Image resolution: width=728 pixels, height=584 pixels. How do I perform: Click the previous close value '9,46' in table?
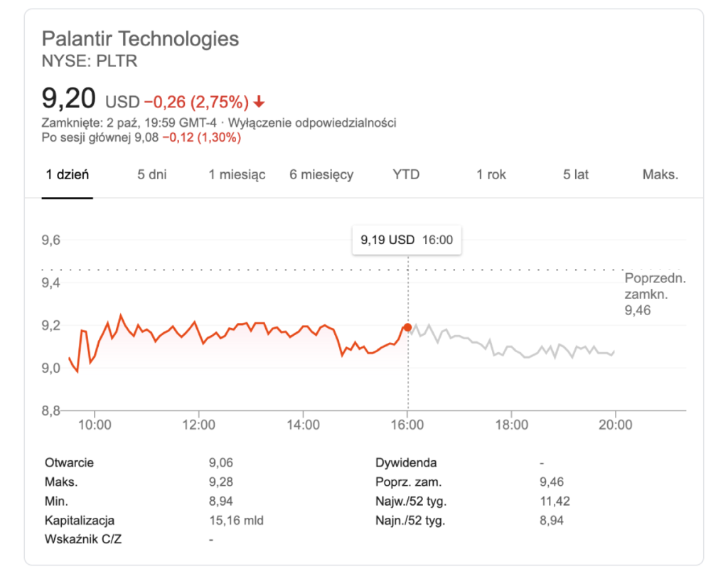[x=552, y=482]
